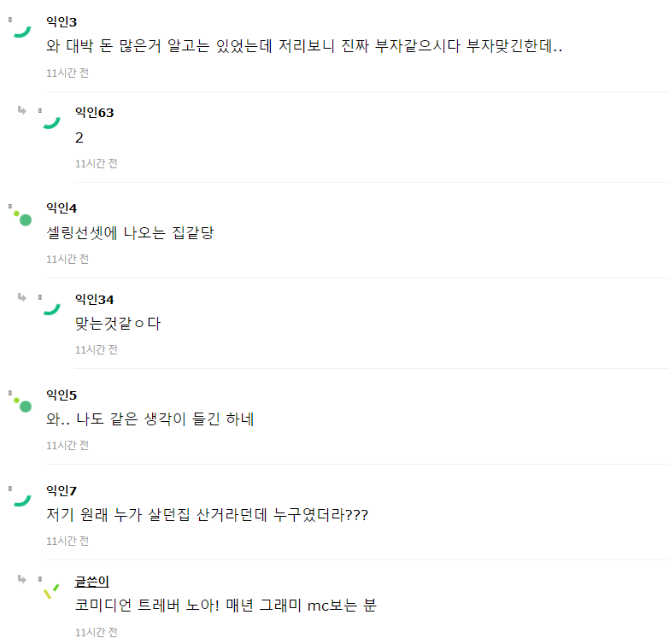Click the reply arrow beside 익인63
Viewport: 669px width, 644px height.
[x=22, y=111]
